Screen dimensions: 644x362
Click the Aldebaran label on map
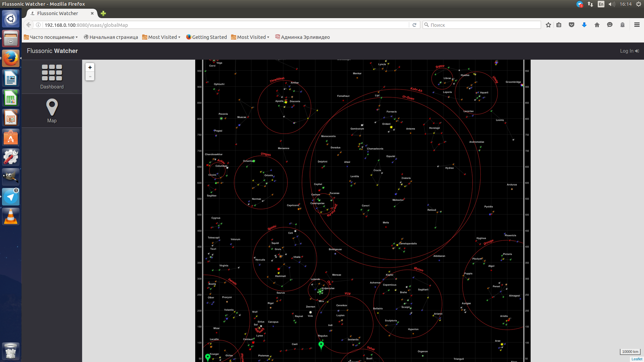[439, 256]
